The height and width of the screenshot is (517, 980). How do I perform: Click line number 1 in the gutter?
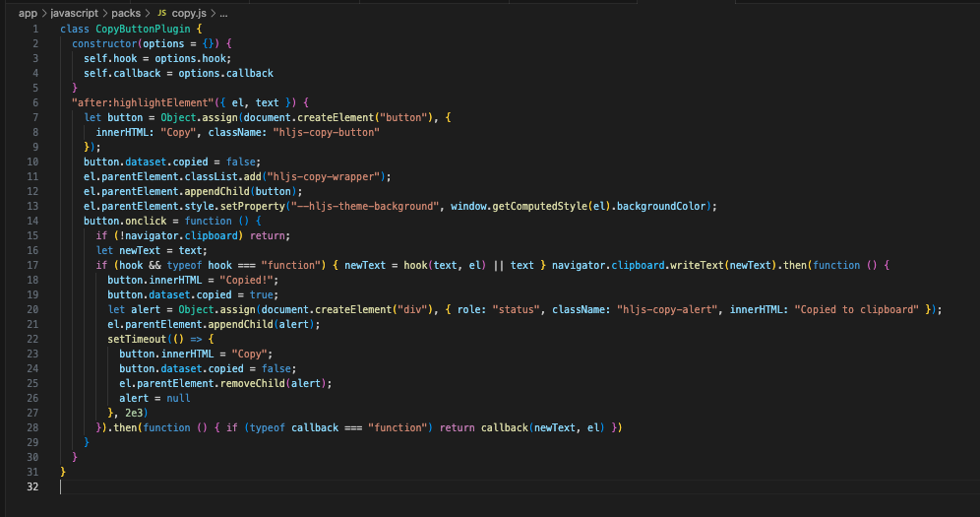(35, 29)
